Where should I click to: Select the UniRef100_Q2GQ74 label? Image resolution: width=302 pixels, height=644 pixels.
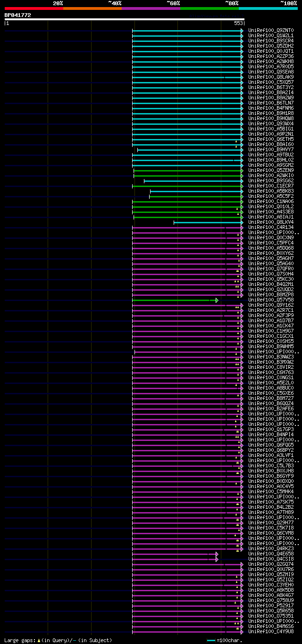[x=271, y=564]
